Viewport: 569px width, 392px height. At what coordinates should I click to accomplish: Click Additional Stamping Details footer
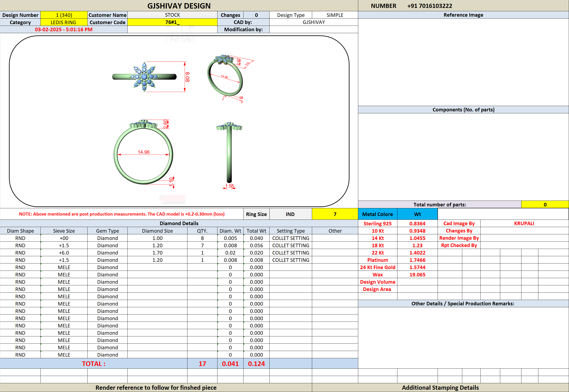click(x=440, y=388)
